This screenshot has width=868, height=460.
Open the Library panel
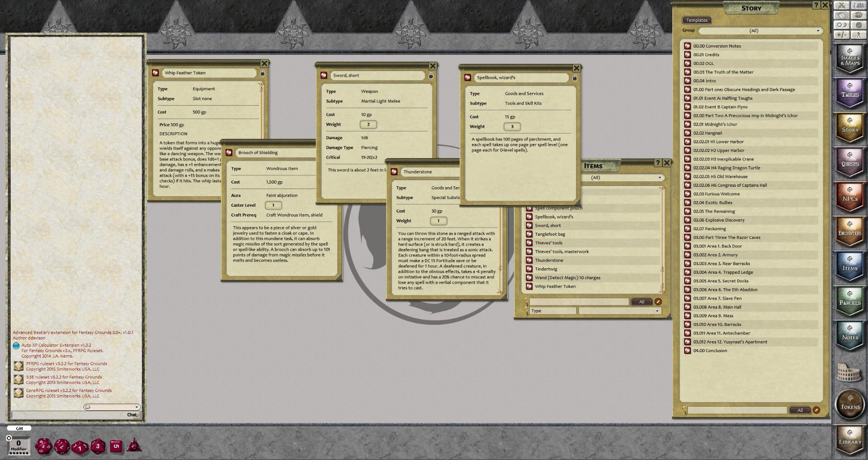[849, 439]
